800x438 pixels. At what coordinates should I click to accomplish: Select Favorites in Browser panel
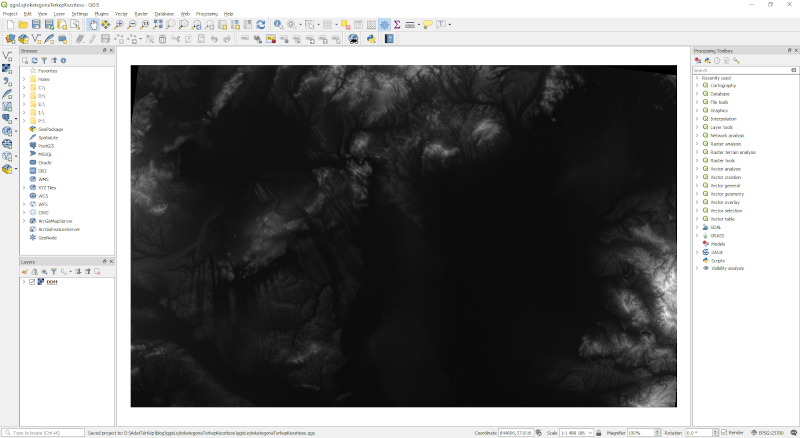[47, 71]
